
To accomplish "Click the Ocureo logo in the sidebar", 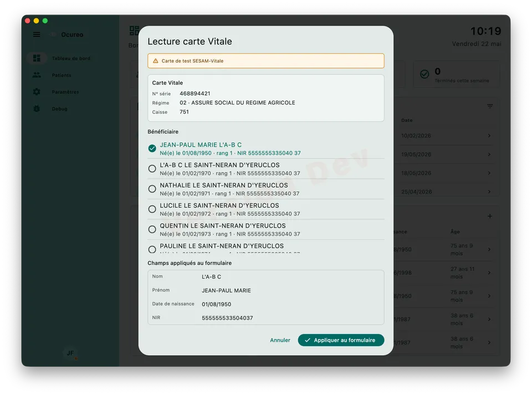I will point(53,34).
